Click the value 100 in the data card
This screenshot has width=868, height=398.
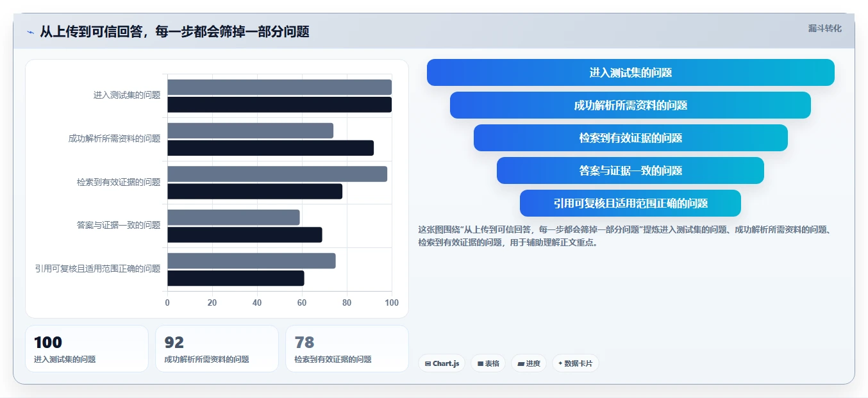(48, 343)
